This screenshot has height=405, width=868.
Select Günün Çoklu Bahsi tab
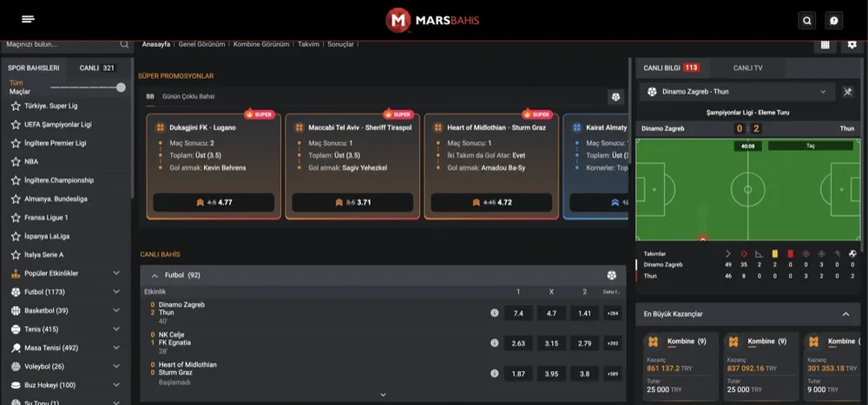click(188, 96)
